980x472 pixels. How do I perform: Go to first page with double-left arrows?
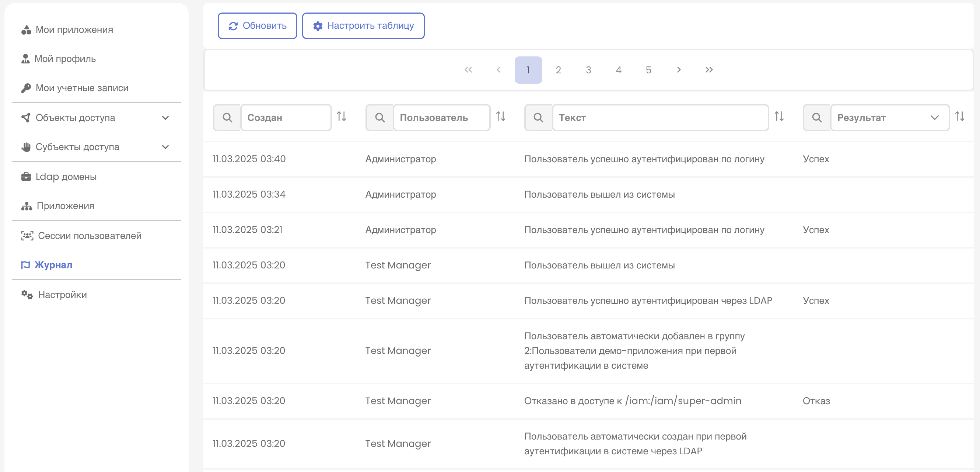[468, 70]
